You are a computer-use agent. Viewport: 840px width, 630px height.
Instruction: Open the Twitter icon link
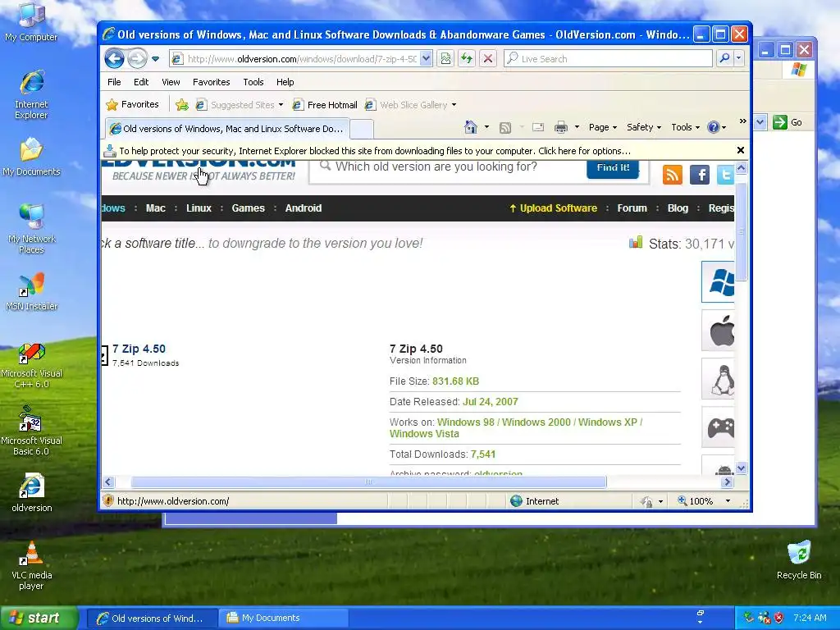(725, 175)
